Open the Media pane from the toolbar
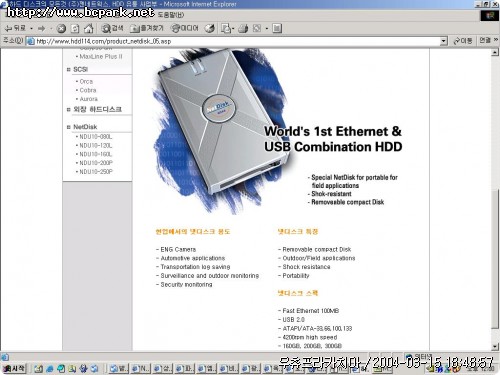Screen dimensions: 500x375 pyautogui.click(x=184, y=28)
